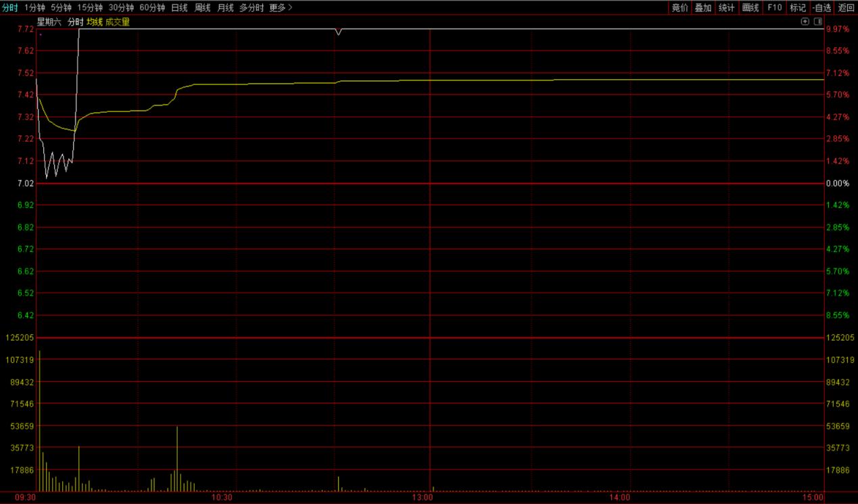The height and width of the screenshot is (504, 858).
Task: Click the 星期六 day label
Action: click(x=49, y=22)
